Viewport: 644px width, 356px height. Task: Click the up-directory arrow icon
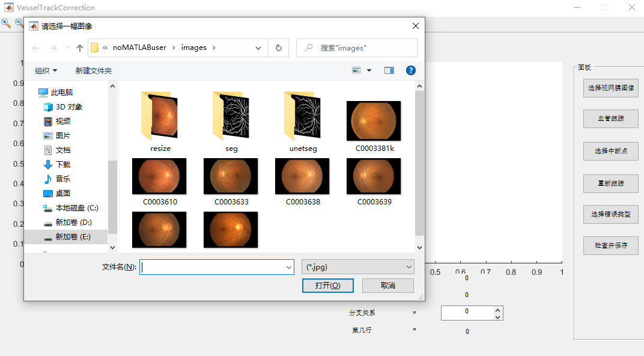(x=80, y=48)
